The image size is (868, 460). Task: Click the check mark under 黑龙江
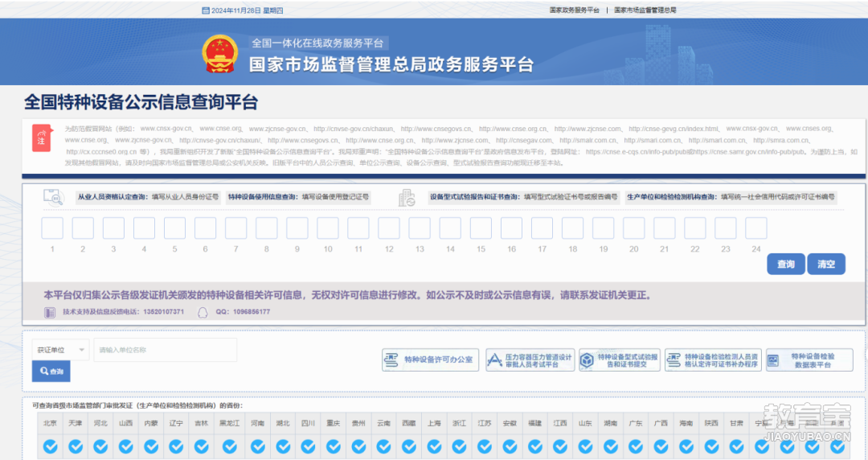(230, 446)
